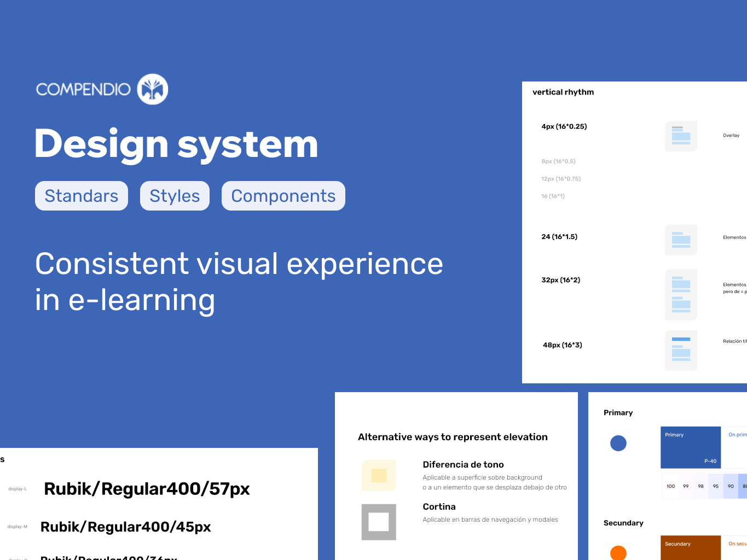The width and height of the screenshot is (747, 560).
Task: Click the 'Design system' heading
Action: click(x=176, y=144)
